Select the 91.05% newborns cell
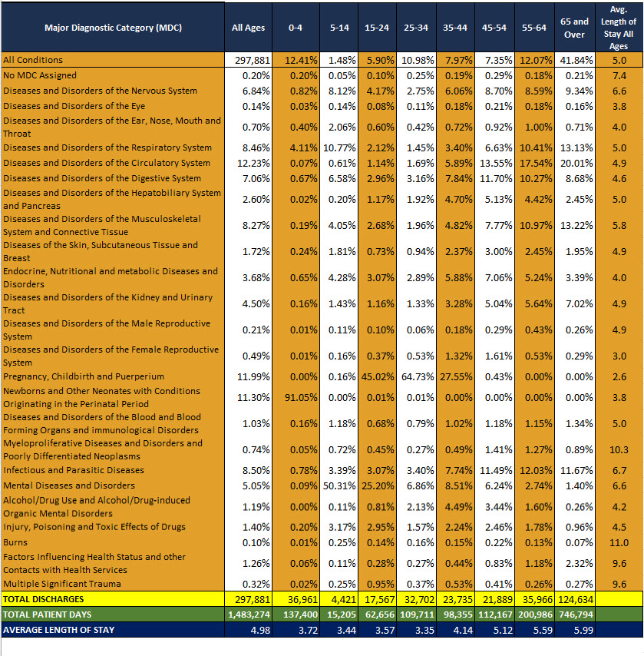The image size is (644, 656). [296, 397]
